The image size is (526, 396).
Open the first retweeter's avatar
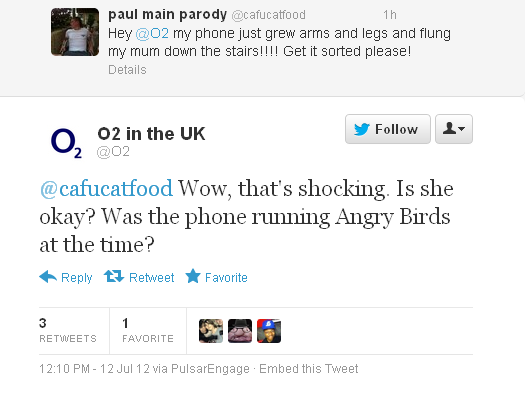211,331
